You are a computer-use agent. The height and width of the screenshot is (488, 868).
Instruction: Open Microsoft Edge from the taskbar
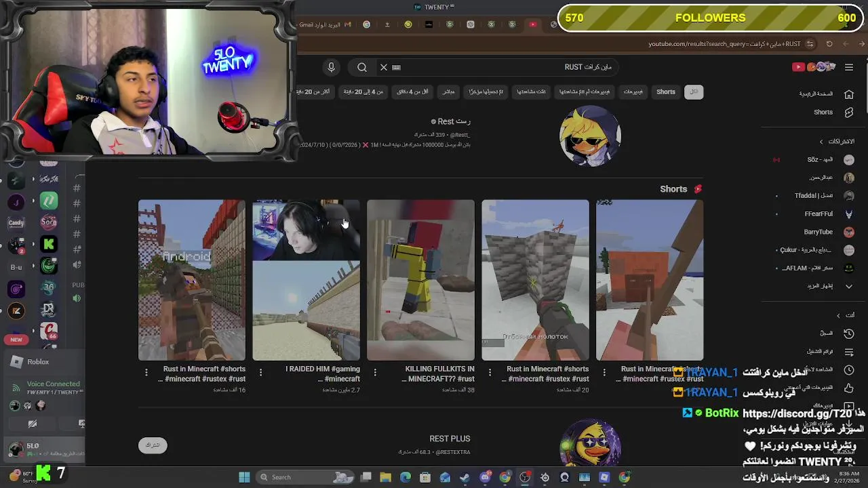click(x=406, y=477)
